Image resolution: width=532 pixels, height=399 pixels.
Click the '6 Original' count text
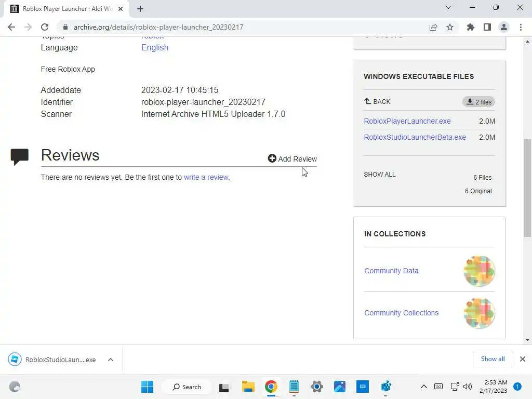pos(478,191)
